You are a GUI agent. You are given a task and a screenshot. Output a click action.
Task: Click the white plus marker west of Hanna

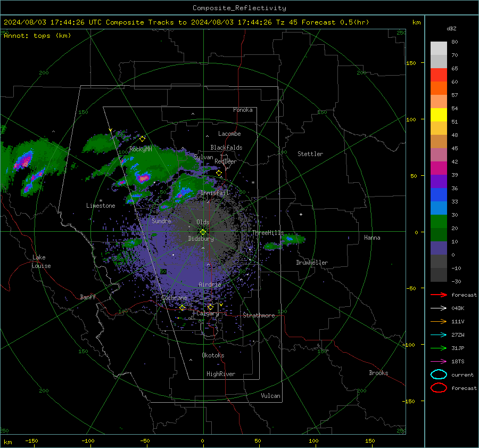(301, 214)
